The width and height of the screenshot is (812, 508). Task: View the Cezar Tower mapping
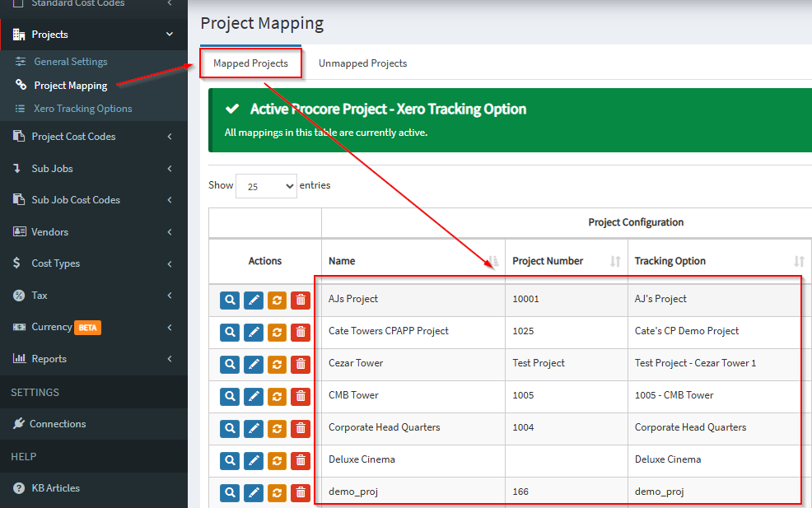230,365
